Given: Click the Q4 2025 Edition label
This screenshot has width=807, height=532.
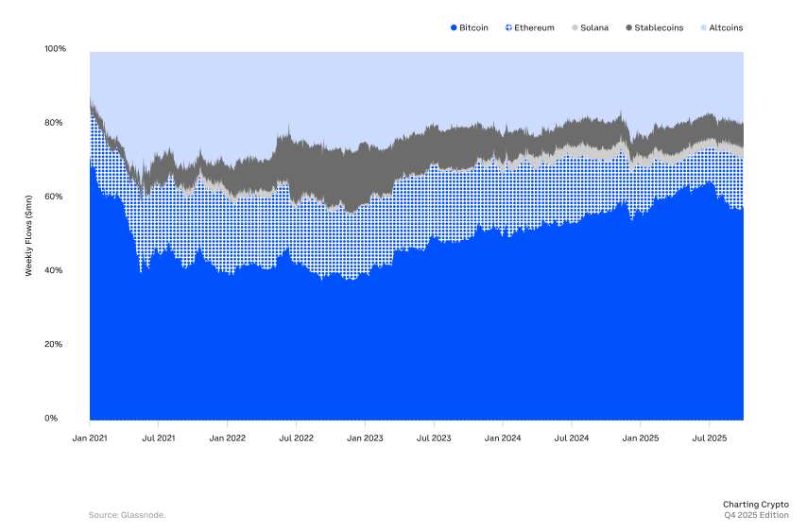Looking at the screenshot, I should coord(757,515).
